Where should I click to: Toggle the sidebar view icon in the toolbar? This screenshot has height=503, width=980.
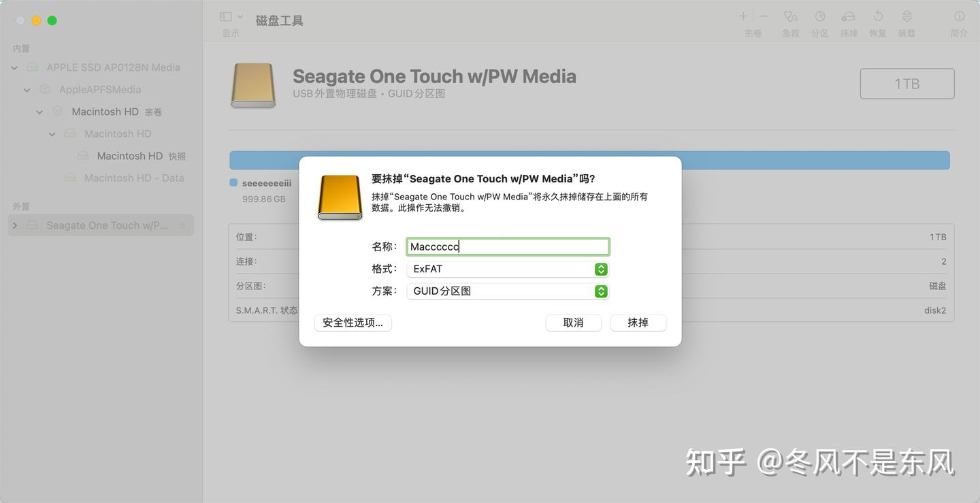226,16
